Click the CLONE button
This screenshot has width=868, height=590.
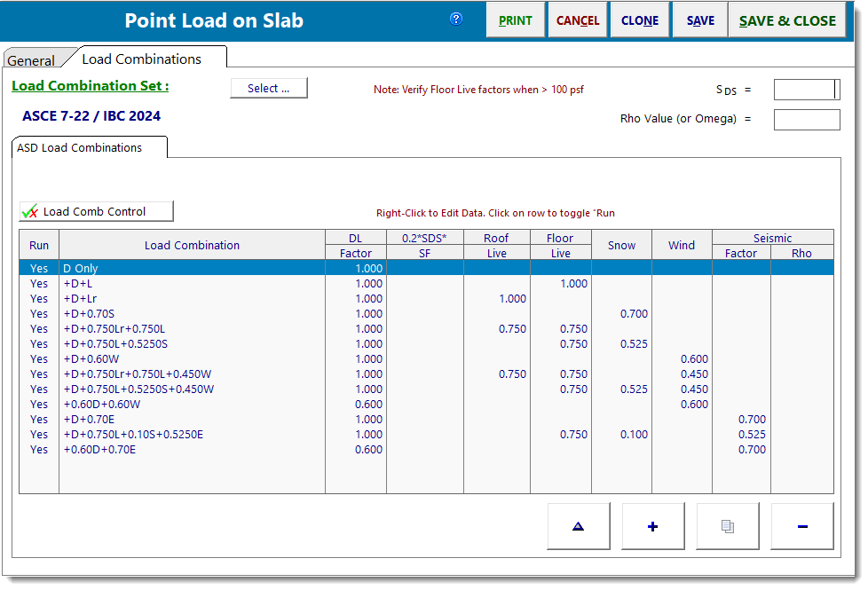[x=639, y=19]
